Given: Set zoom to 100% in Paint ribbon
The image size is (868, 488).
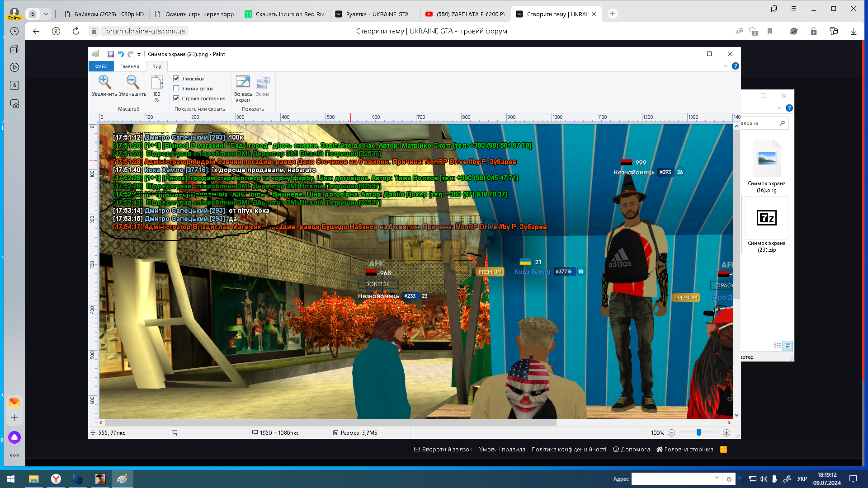Looking at the screenshot, I should click(x=157, y=89).
